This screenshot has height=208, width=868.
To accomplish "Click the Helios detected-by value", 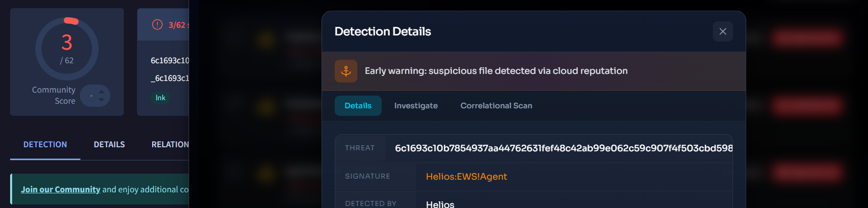I will [x=440, y=204].
